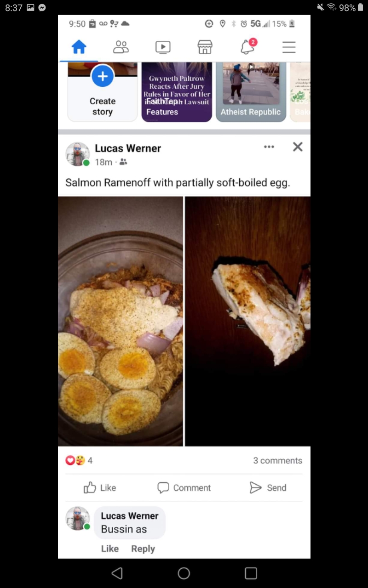Screen dimensions: 368x588
Task: Open the Marketplace storefront icon
Action: [205, 47]
